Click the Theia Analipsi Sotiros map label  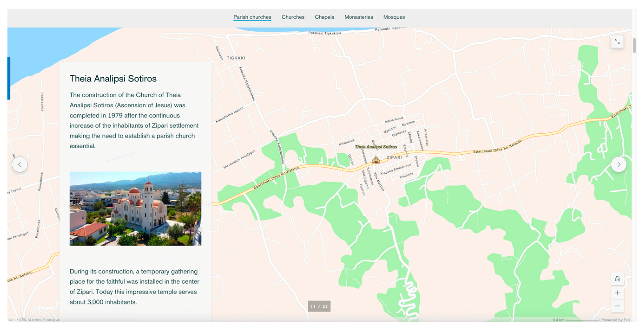(376, 147)
